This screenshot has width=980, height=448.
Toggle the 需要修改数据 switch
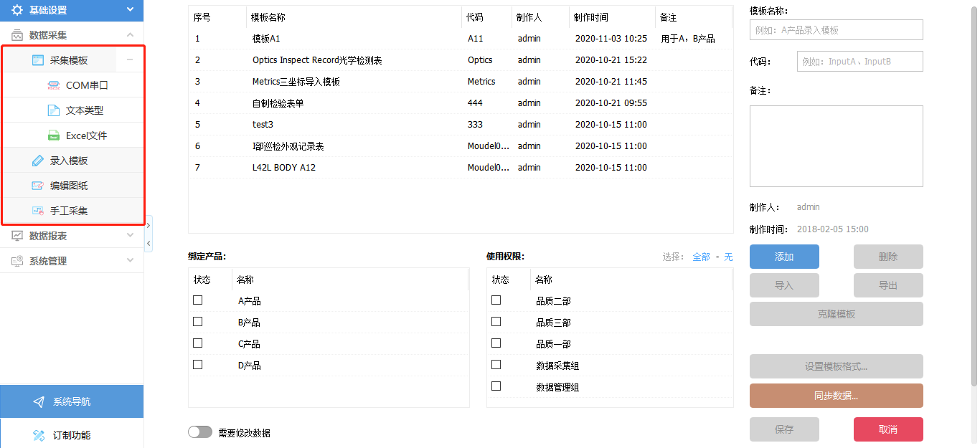[x=200, y=432]
